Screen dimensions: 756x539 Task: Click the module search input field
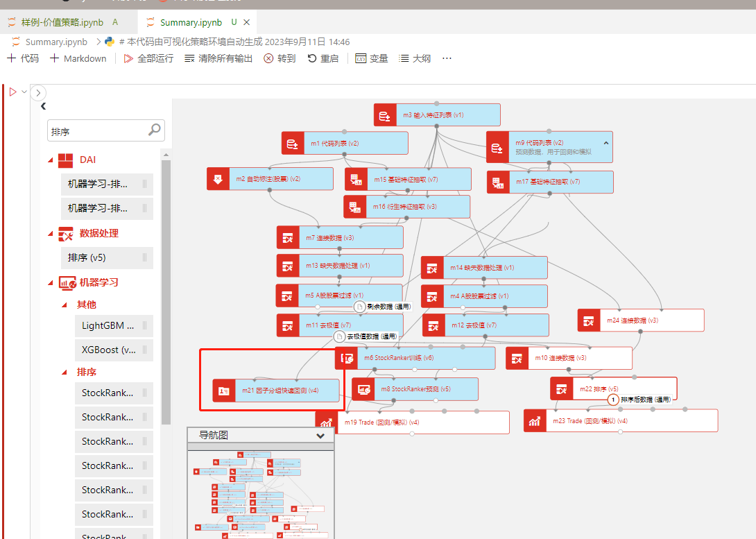[x=97, y=130]
